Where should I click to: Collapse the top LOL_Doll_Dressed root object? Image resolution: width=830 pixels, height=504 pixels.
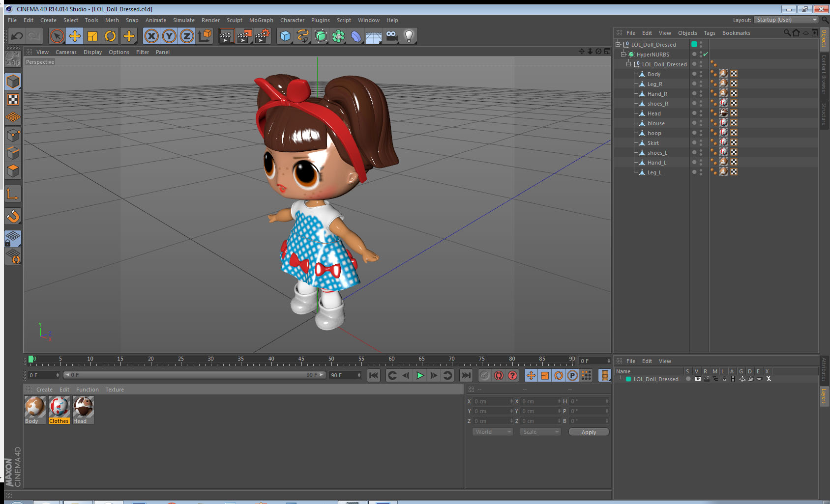(618, 44)
